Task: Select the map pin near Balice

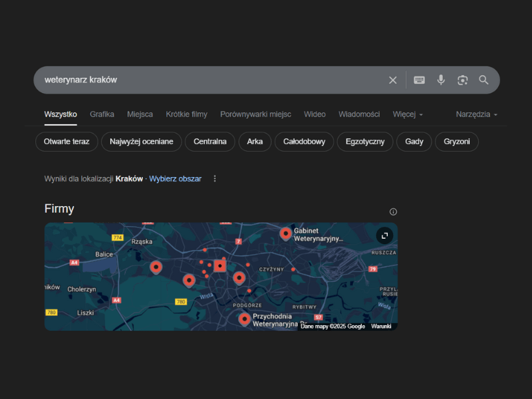Action: 156,268
